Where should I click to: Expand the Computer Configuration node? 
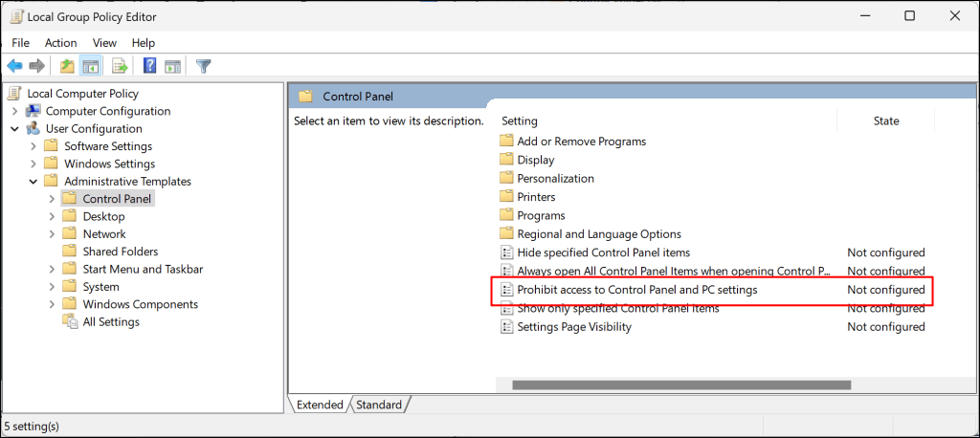[15, 111]
